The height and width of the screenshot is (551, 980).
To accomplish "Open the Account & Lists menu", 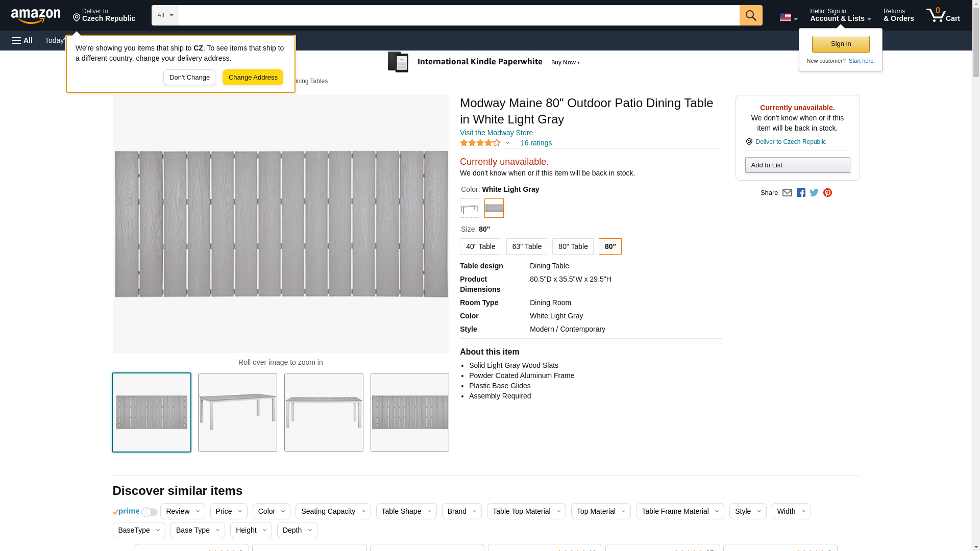I will pyautogui.click(x=840, y=15).
